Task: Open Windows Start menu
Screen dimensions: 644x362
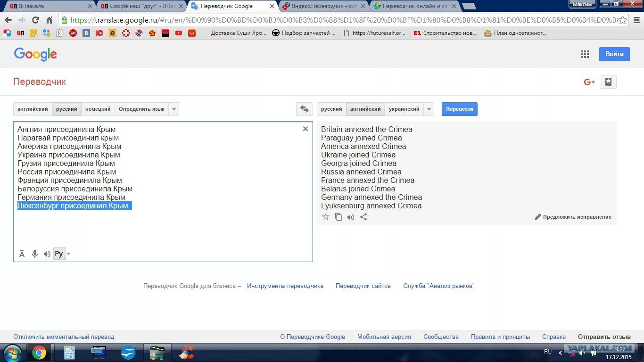Action: point(12,353)
